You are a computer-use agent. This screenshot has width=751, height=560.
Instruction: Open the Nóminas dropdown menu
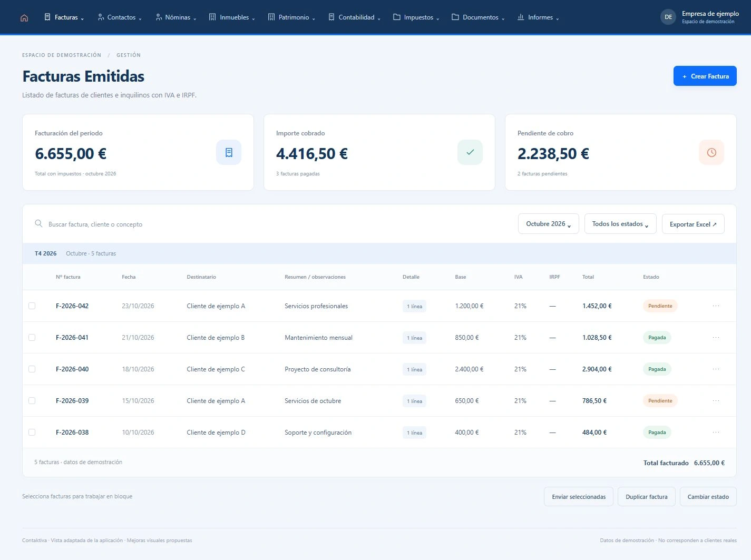click(x=176, y=17)
